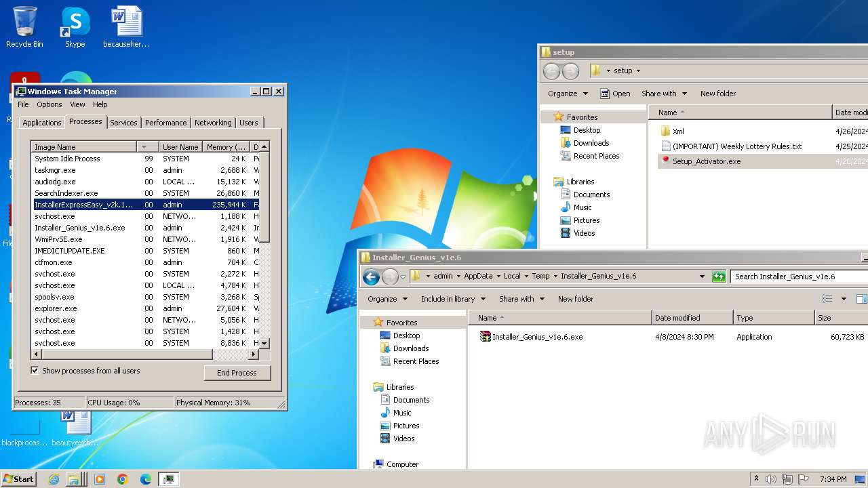The image size is (868, 488).
Task: Open Task Manager Help menu
Action: [x=100, y=104]
